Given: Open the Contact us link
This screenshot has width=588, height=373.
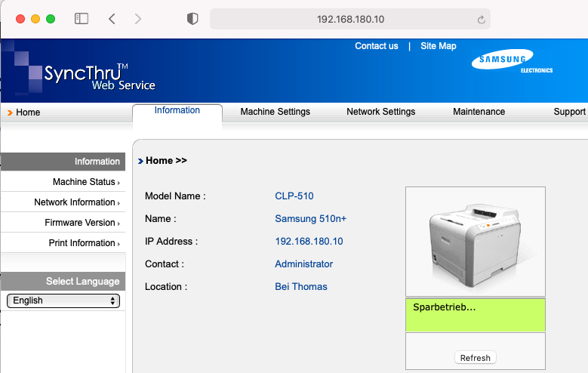Looking at the screenshot, I should click(x=376, y=46).
